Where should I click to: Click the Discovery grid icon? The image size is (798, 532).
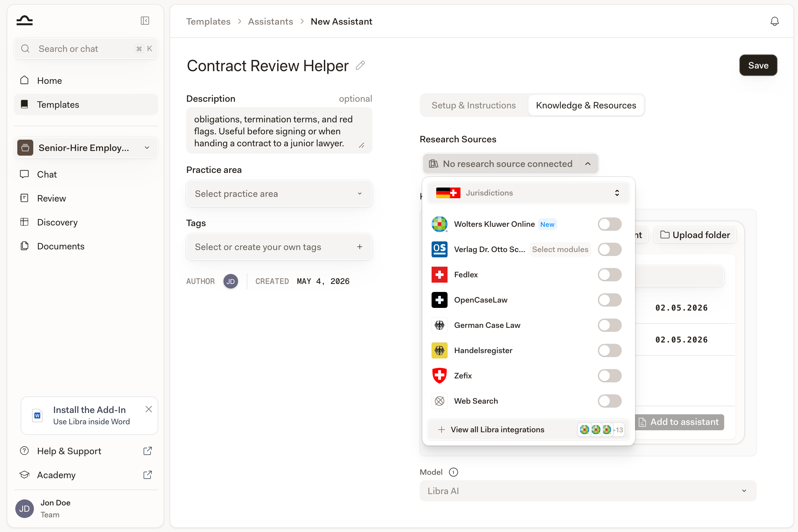(24, 222)
